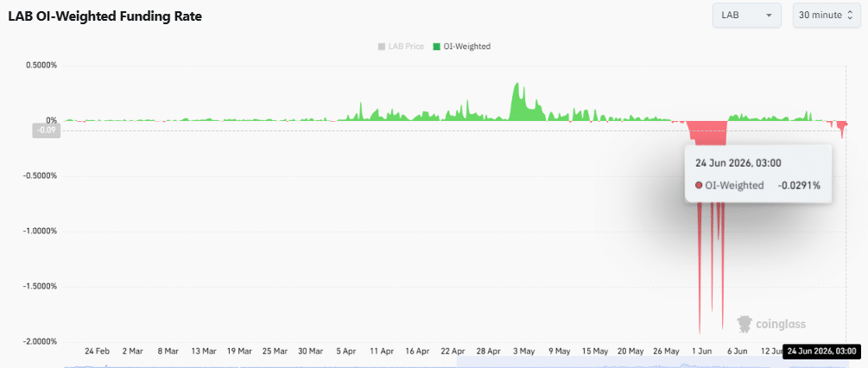
Task: Click the 0% y-axis label
Action: 52,120
